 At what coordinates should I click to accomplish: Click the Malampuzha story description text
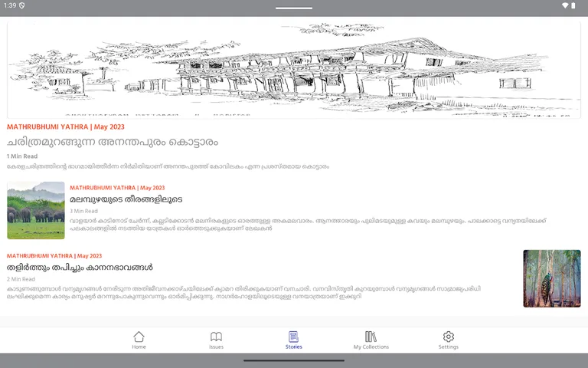[309, 225]
